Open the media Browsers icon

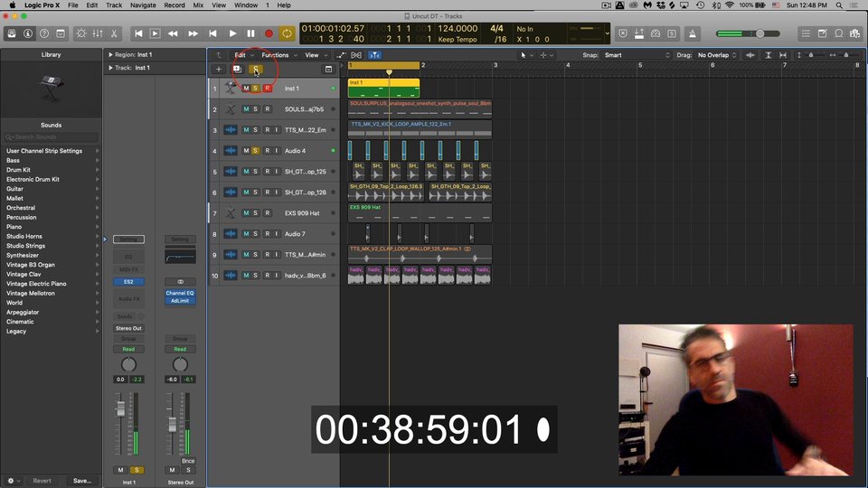point(855,33)
